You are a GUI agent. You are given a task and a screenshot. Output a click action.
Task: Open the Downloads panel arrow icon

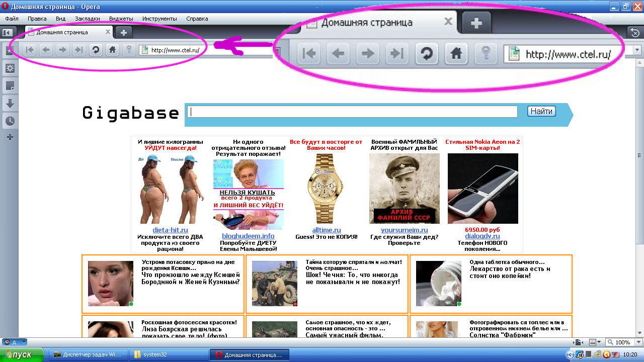(x=10, y=104)
